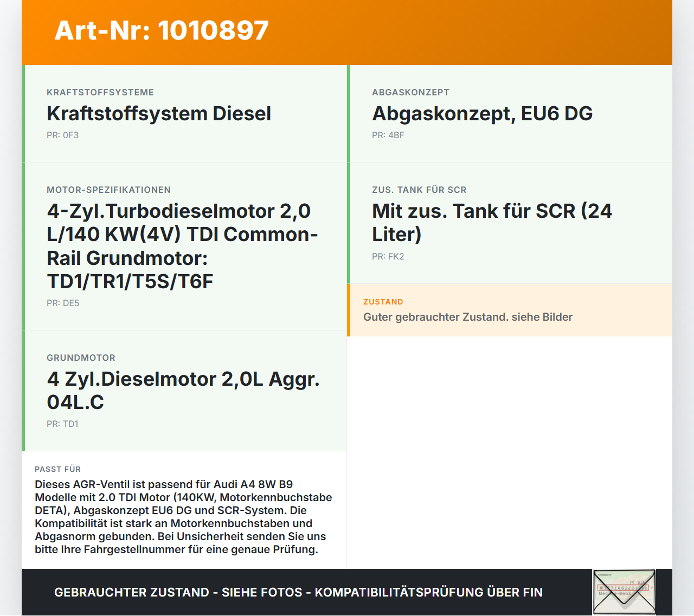Select the Zustand section header
The height and width of the screenshot is (616, 694).
pyautogui.click(x=383, y=301)
